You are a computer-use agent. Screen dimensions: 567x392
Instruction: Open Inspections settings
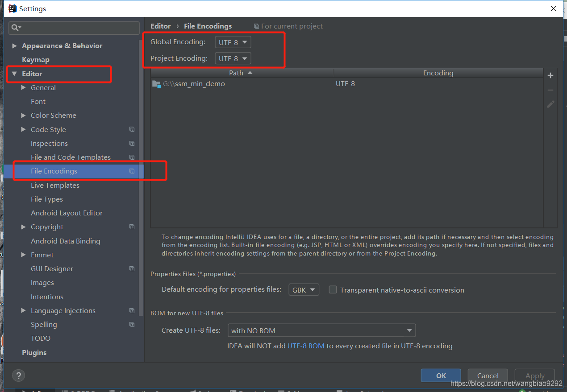[49, 143]
